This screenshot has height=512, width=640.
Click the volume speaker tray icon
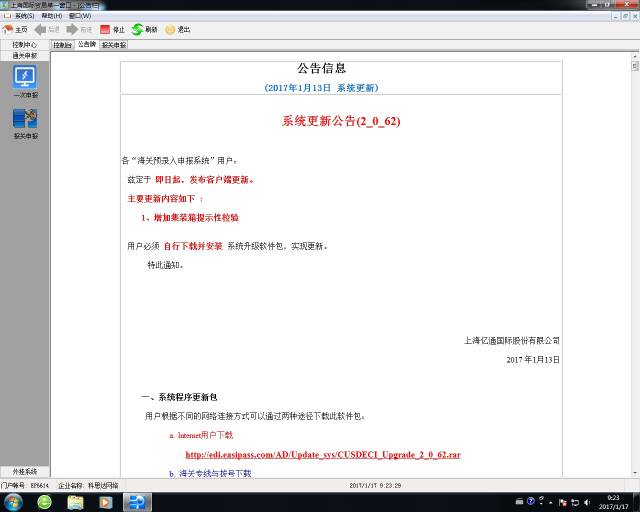point(587,502)
